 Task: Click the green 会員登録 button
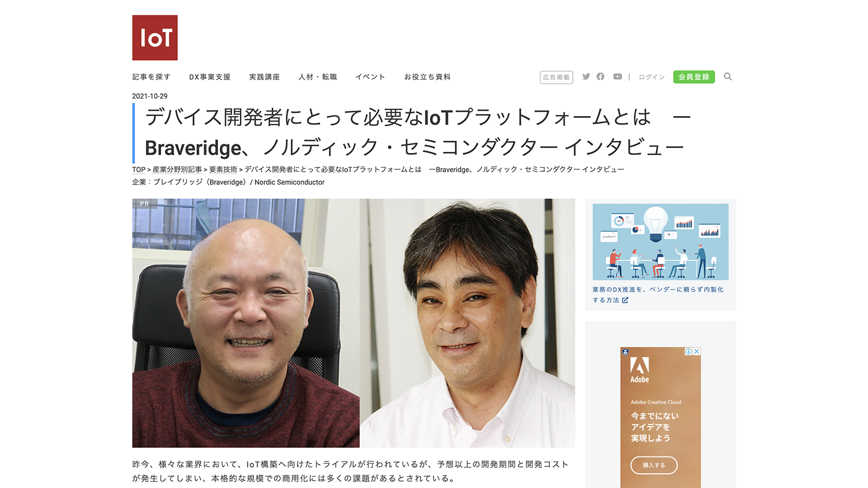[x=694, y=77]
